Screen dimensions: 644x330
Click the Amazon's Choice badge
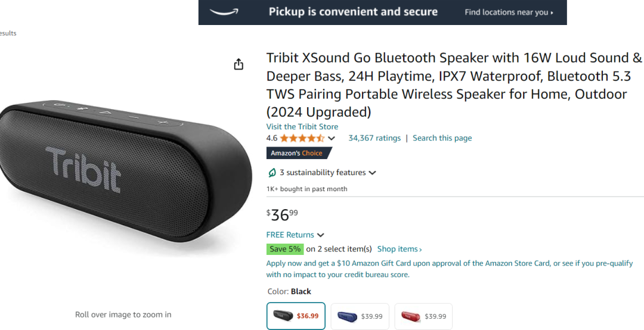point(297,153)
